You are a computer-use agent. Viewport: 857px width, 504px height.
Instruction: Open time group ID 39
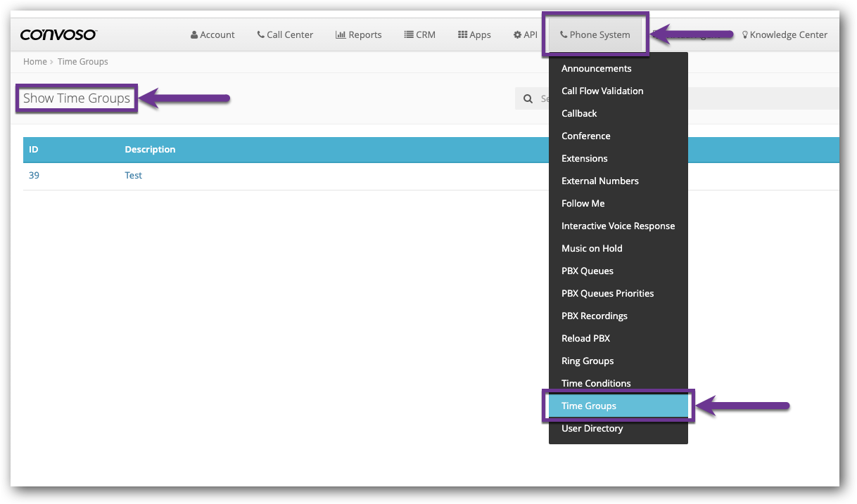[x=34, y=175]
